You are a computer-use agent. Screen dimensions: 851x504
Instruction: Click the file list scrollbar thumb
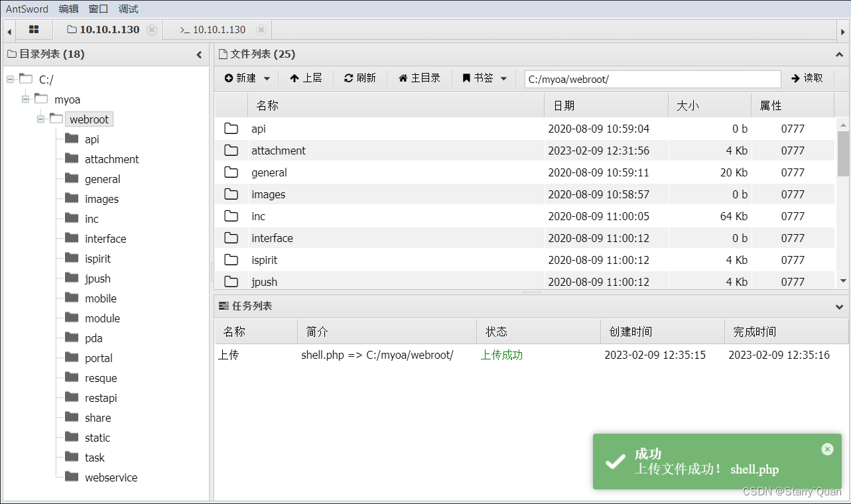(x=843, y=153)
